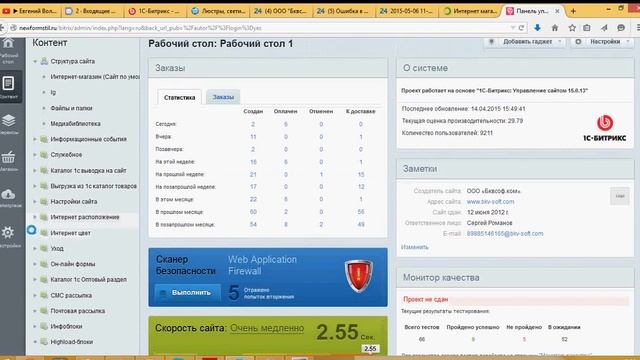Switch to the 1С-Битрикс browser tab
The image size is (640, 360).
click(154, 11)
